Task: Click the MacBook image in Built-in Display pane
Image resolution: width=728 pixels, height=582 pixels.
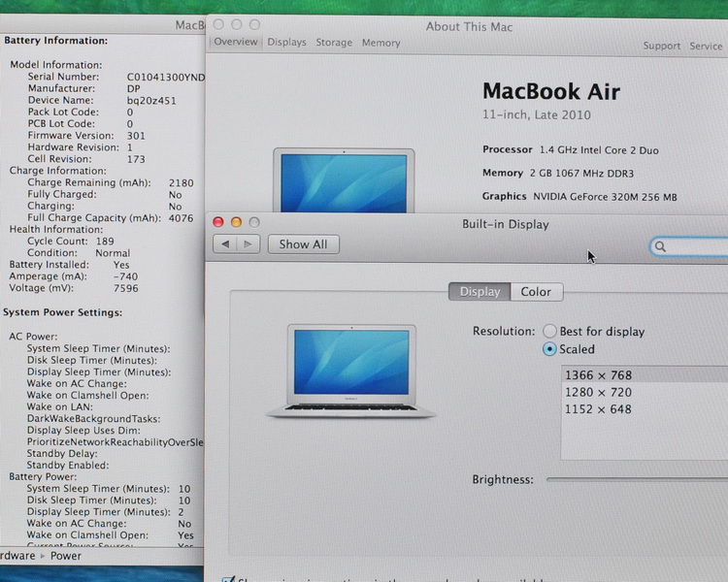Action: point(351,371)
